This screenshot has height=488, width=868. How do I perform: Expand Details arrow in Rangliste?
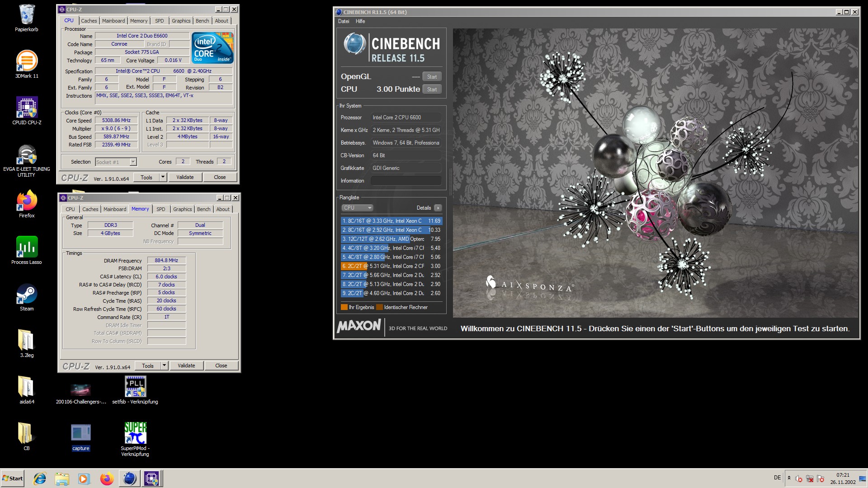[438, 208]
